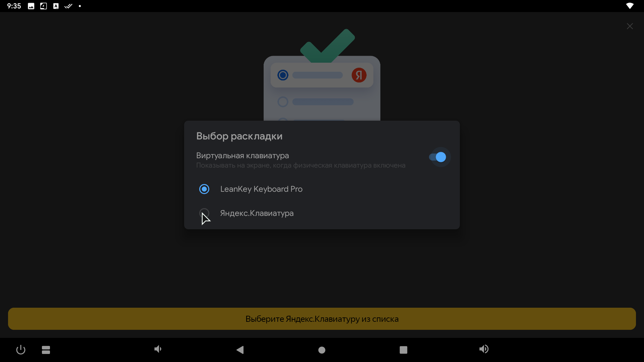The width and height of the screenshot is (644, 362).
Task: Open recent apps with the square button
Action: [x=404, y=350]
